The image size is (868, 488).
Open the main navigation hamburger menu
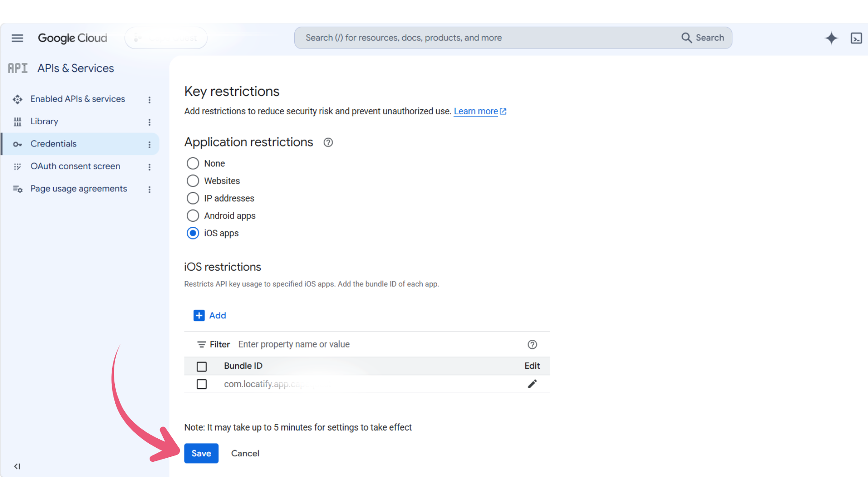tap(17, 38)
